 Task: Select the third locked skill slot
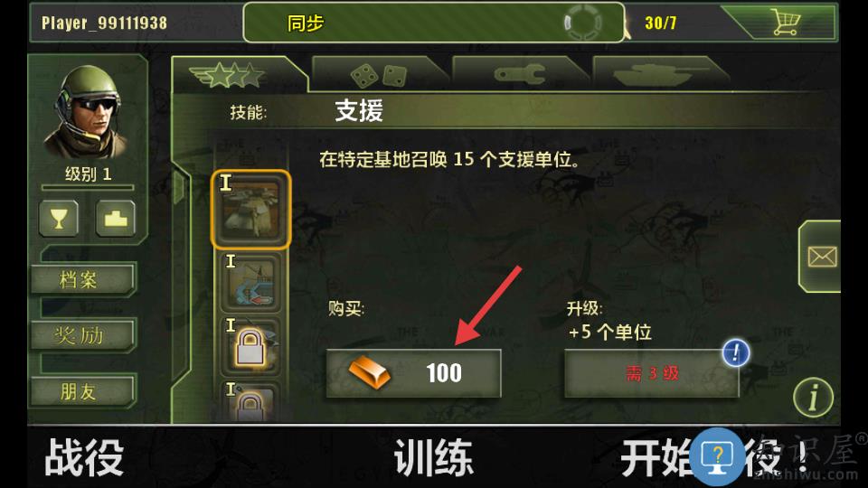click(x=250, y=346)
